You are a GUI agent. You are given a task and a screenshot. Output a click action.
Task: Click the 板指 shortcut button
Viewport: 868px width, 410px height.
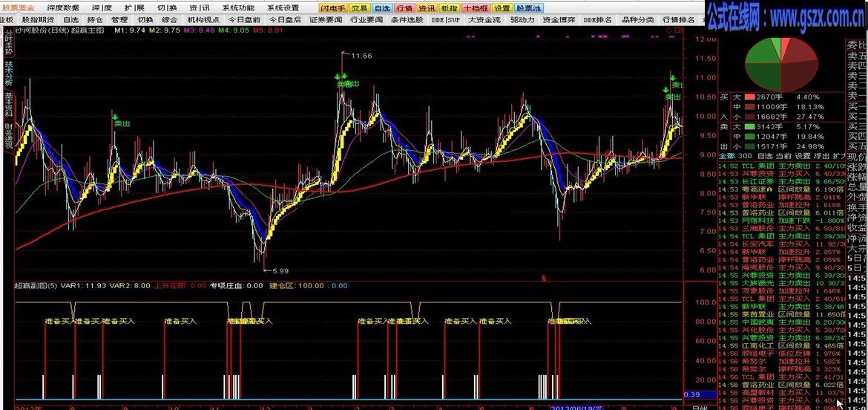pos(448,8)
